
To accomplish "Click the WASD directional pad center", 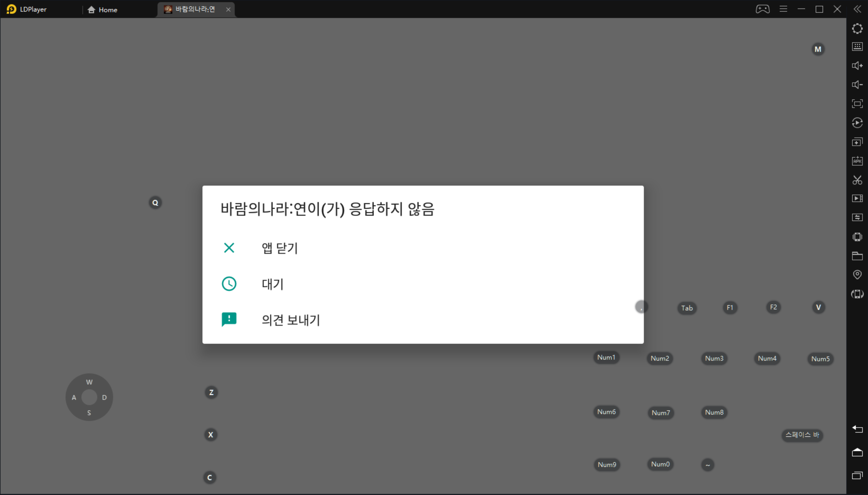I will (x=89, y=397).
